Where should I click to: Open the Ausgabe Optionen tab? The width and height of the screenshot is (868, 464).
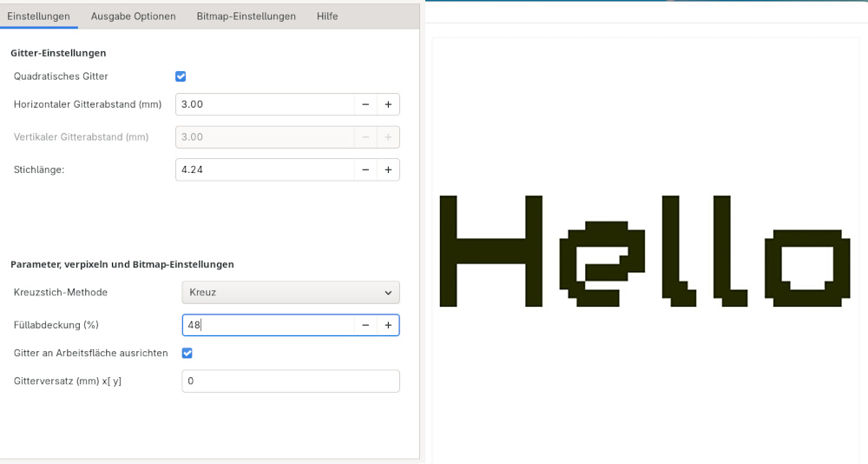tap(134, 17)
